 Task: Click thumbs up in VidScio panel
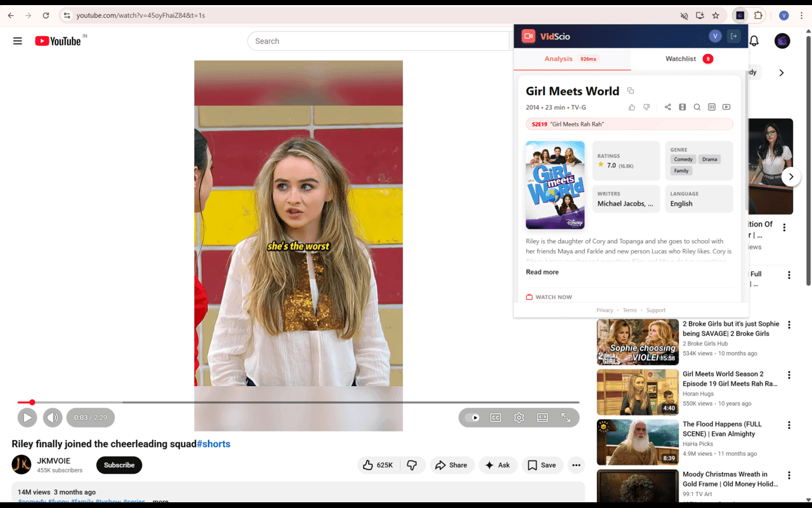click(632, 107)
